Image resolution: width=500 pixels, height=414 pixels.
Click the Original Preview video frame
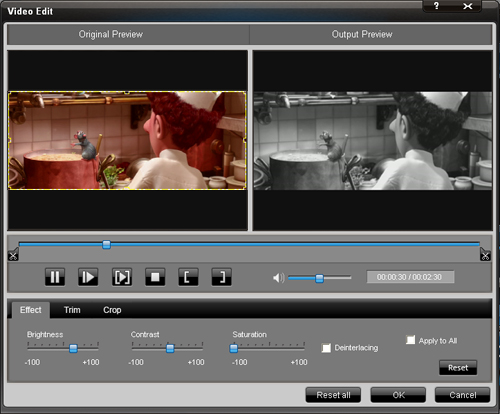click(x=127, y=140)
